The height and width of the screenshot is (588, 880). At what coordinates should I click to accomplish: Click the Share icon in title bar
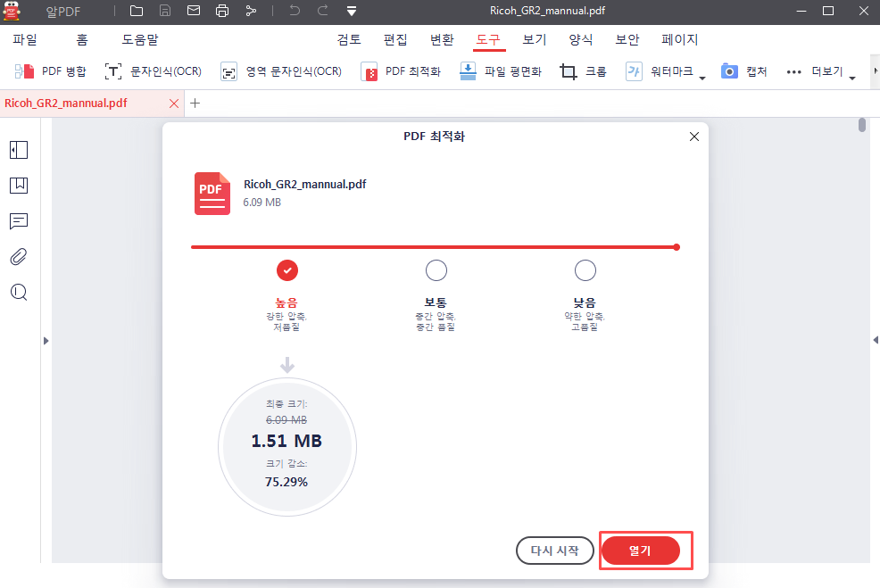251,11
